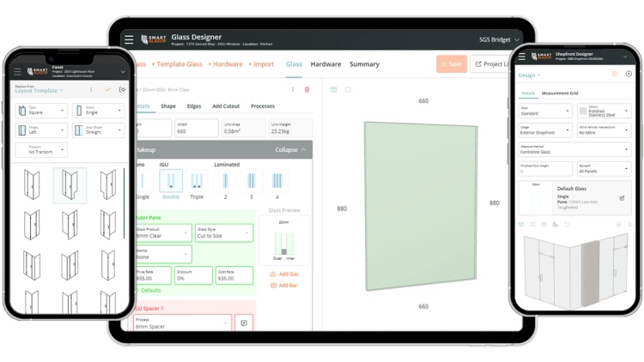Edit Default Glass with the pencil icon
This screenshot has height=362, width=644.
[x=622, y=198]
